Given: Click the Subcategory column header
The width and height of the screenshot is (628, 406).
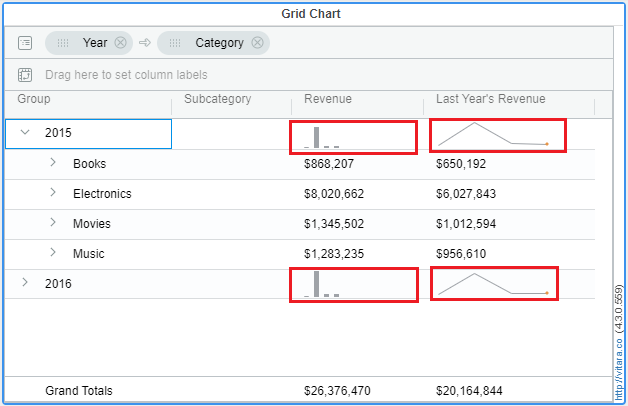Looking at the screenshot, I should pyautogui.click(x=217, y=99).
